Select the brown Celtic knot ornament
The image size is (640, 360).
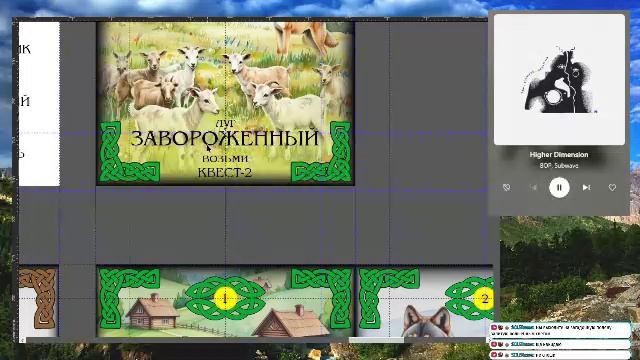[x=39, y=298]
